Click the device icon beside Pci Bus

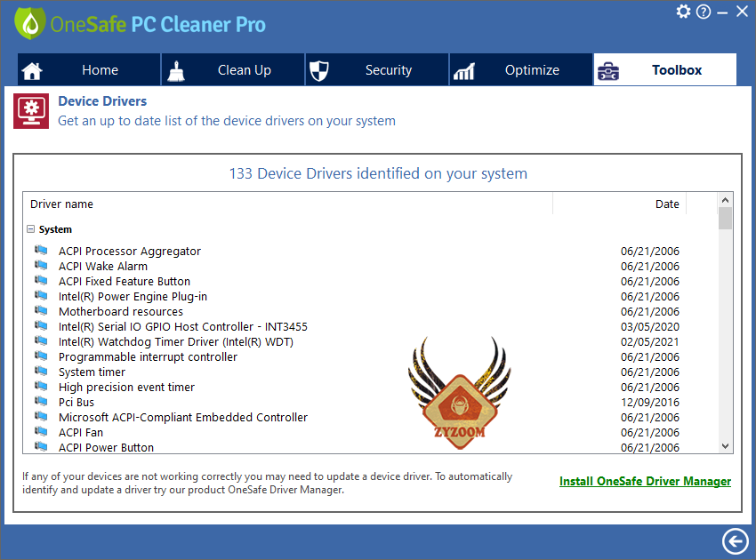click(x=41, y=401)
